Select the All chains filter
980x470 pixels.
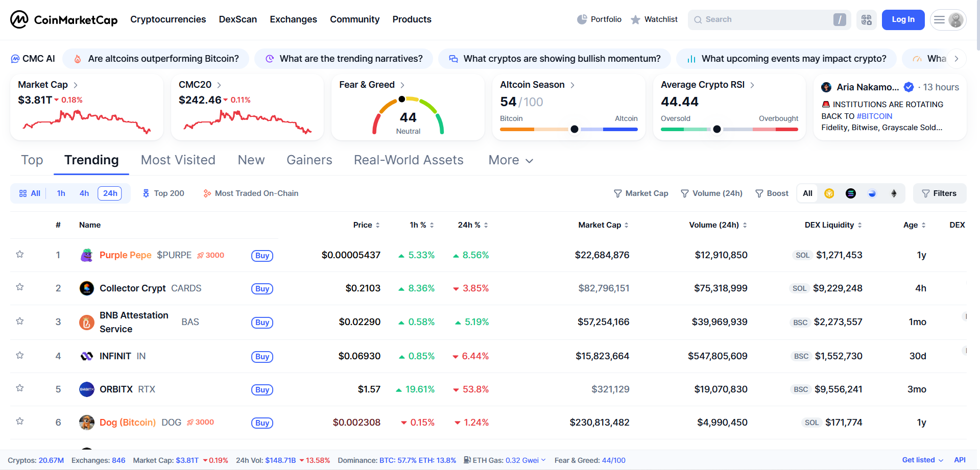[807, 193]
